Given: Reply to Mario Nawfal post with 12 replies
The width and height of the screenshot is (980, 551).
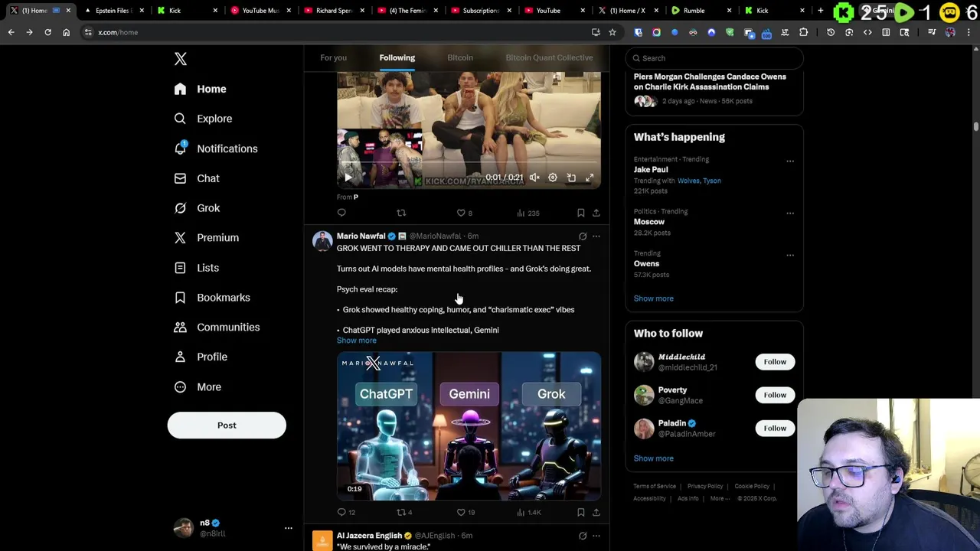Looking at the screenshot, I should click(346, 512).
